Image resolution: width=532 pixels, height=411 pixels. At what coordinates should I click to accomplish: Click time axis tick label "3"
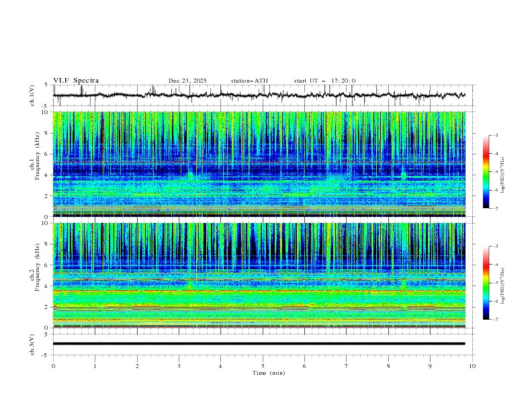[179, 366]
